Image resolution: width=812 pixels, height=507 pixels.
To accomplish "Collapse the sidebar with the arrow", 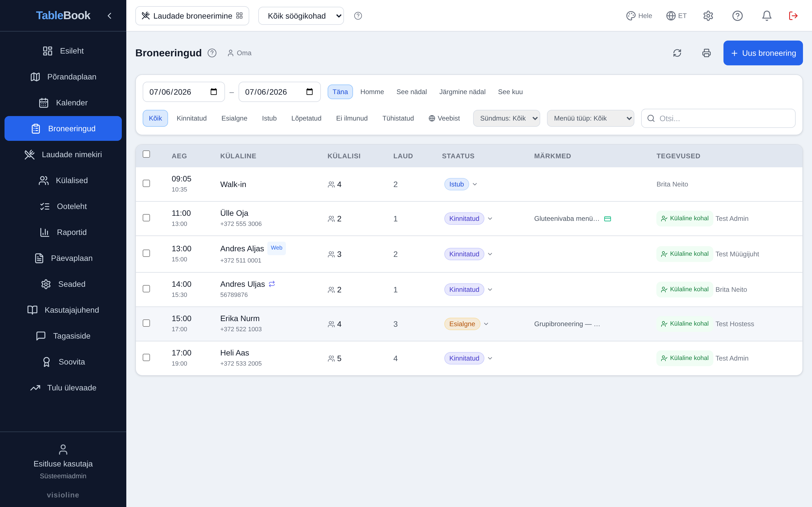I will 109,16.
